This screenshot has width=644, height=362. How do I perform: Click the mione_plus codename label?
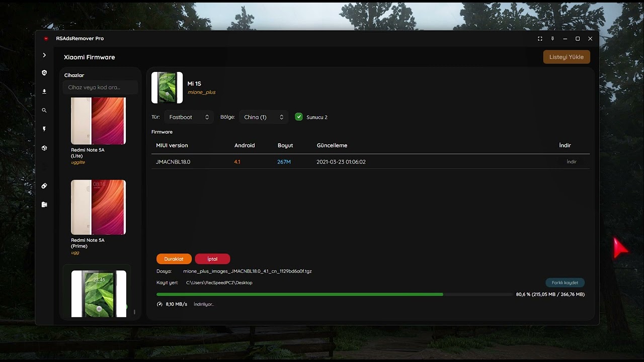click(201, 93)
